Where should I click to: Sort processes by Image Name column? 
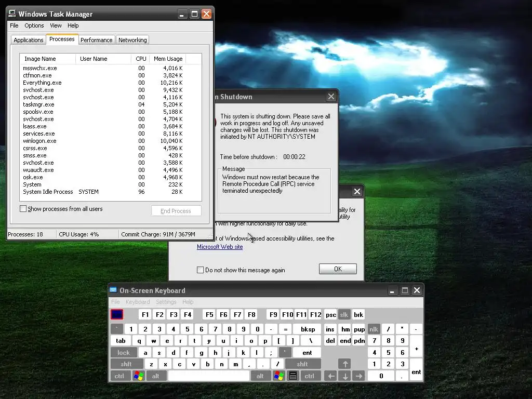tap(47, 59)
